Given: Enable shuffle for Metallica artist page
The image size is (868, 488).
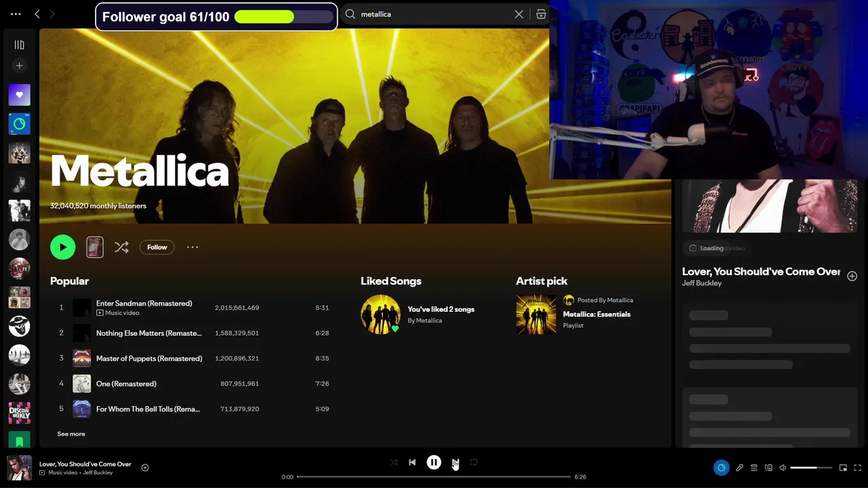Looking at the screenshot, I should 121,247.
